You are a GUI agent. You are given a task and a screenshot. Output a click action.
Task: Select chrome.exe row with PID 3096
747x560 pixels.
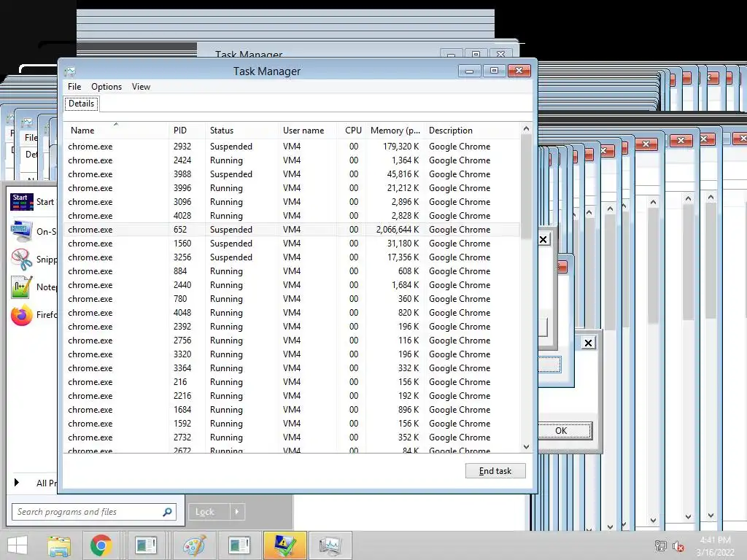pos(292,202)
